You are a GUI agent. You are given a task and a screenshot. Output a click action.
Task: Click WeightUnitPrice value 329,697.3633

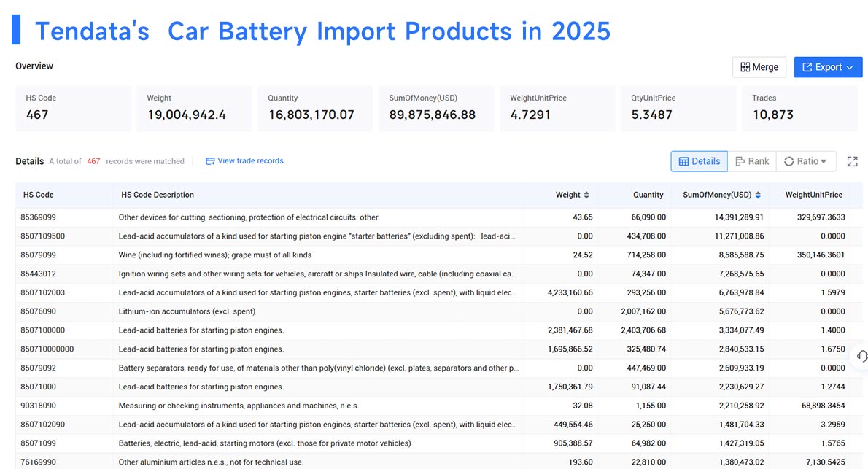tap(821, 217)
